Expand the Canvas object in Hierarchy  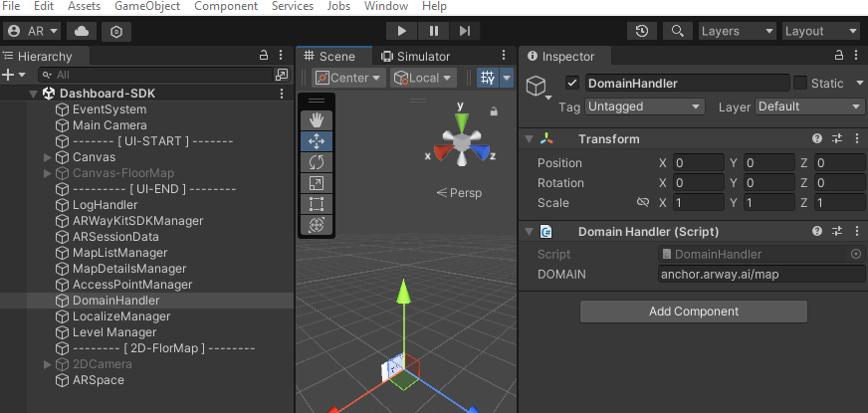click(48, 157)
